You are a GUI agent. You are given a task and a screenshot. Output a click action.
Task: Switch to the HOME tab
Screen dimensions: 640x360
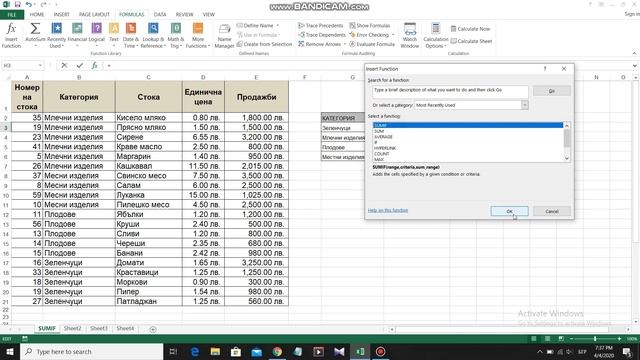click(37, 15)
